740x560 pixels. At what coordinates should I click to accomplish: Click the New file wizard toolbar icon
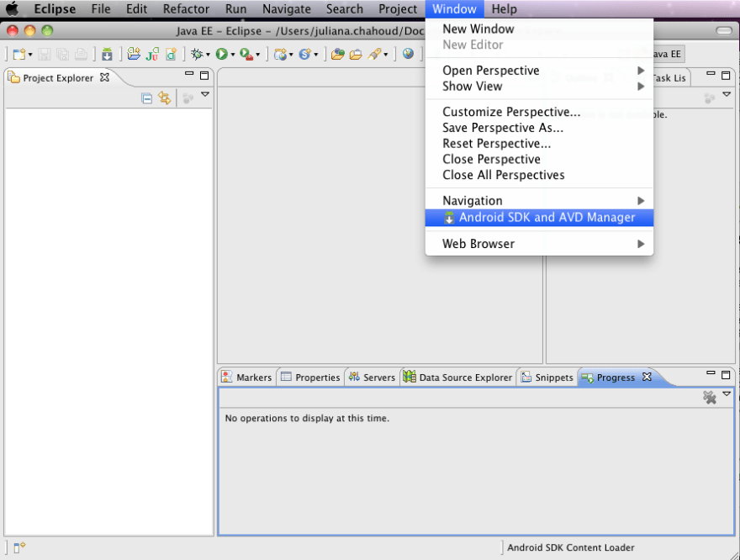click(x=18, y=54)
